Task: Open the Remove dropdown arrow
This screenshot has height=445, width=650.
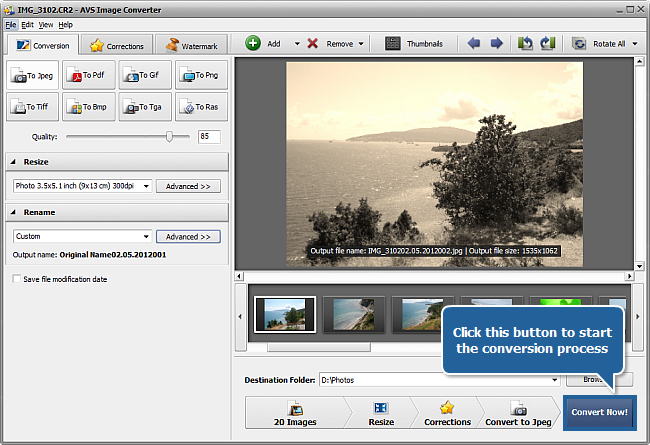Action: click(x=361, y=44)
